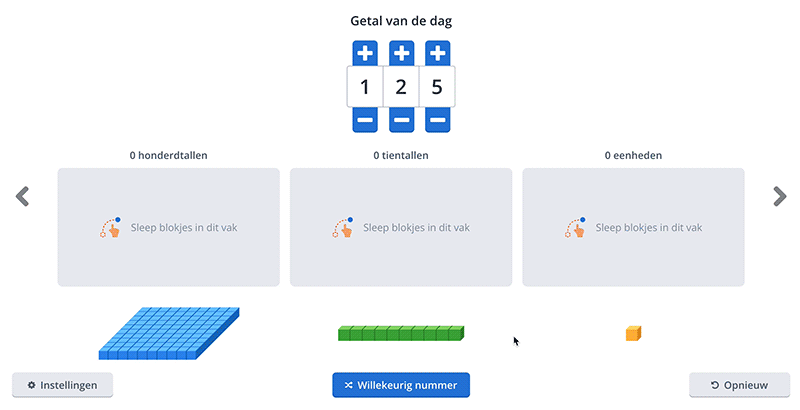Image resolution: width=800 pixels, height=410 pixels.
Task: Reset with the Opnieuw button
Action: click(739, 385)
